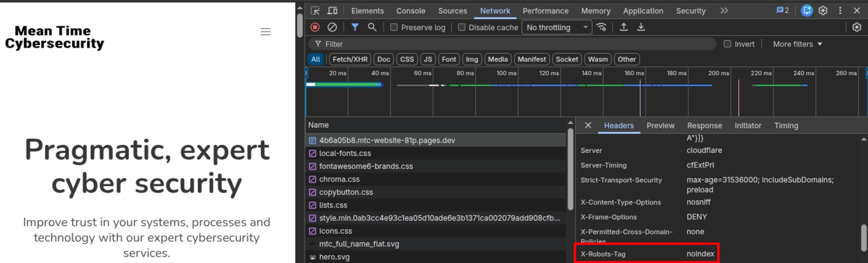This screenshot has height=263, width=868.
Task: Select the icons.css request
Action: click(x=436, y=231)
